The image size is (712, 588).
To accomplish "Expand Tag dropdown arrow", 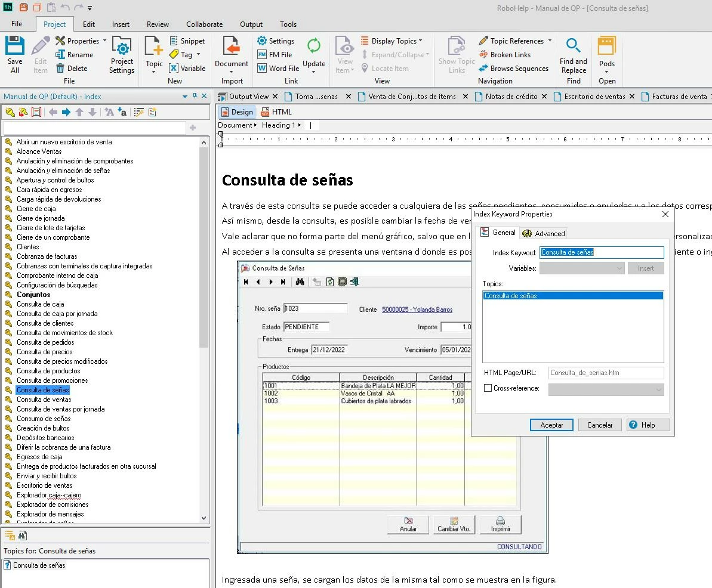I will (198, 54).
